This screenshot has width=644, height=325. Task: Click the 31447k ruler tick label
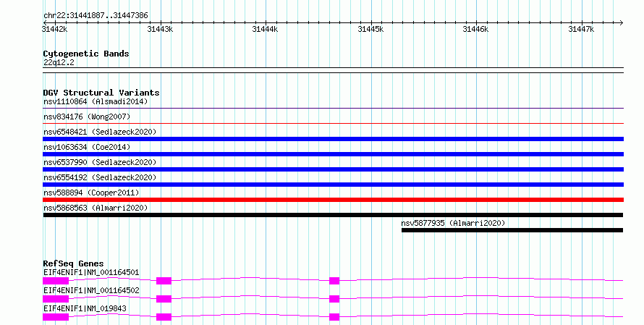tap(581, 29)
